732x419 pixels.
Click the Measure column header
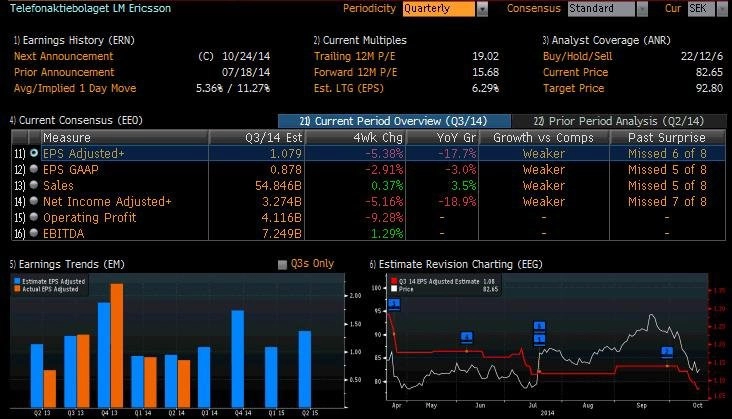124,138
